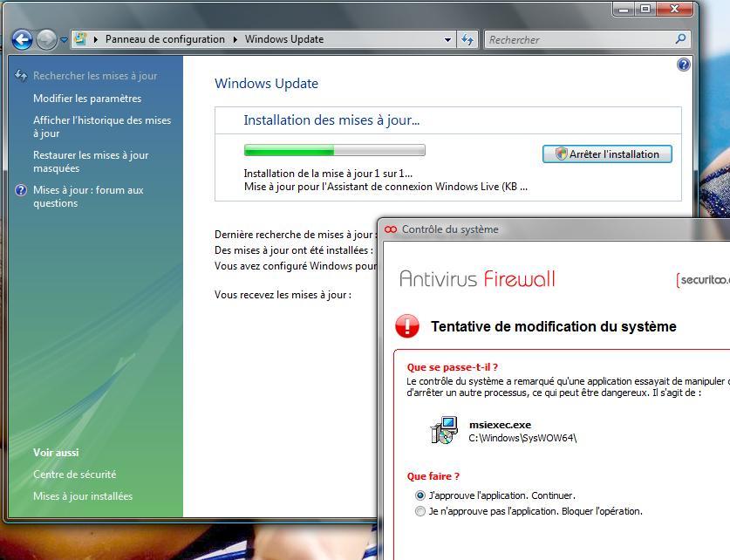Click the Contrôle du système title bar icon

coord(391,229)
